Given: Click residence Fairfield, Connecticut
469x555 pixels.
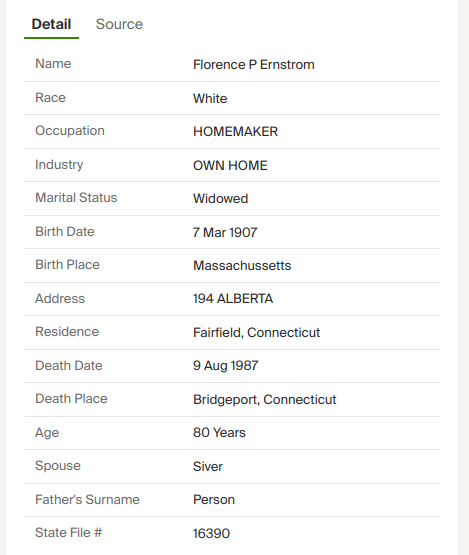Looking at the screenshot, I should pos(256,332).
